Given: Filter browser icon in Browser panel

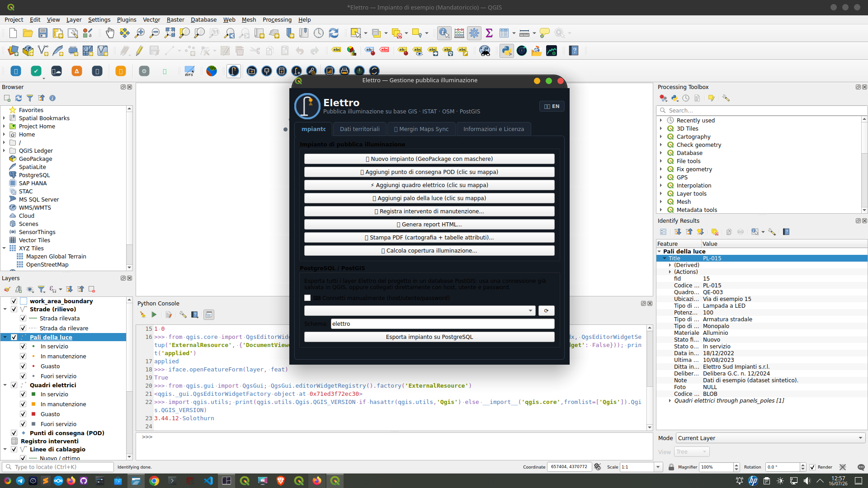Looking at the screenshot, I should click(x=30, y=98).
